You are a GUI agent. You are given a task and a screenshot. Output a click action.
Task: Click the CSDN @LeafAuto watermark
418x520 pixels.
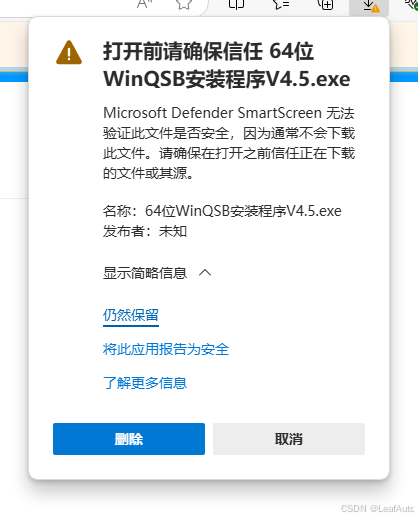click(378, 508)
